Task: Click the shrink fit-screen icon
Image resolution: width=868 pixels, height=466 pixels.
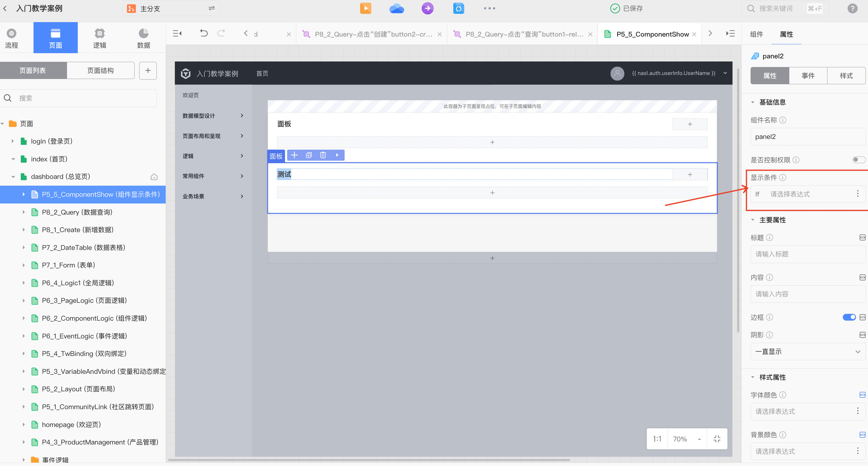Action: pyautogui.click(x=717, y=439)
